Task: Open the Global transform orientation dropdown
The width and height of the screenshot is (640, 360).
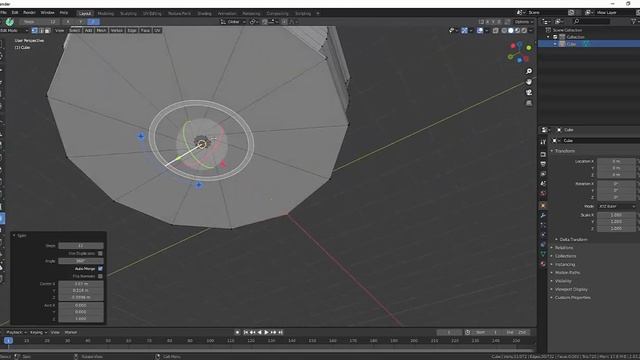Action: (233, 22)
